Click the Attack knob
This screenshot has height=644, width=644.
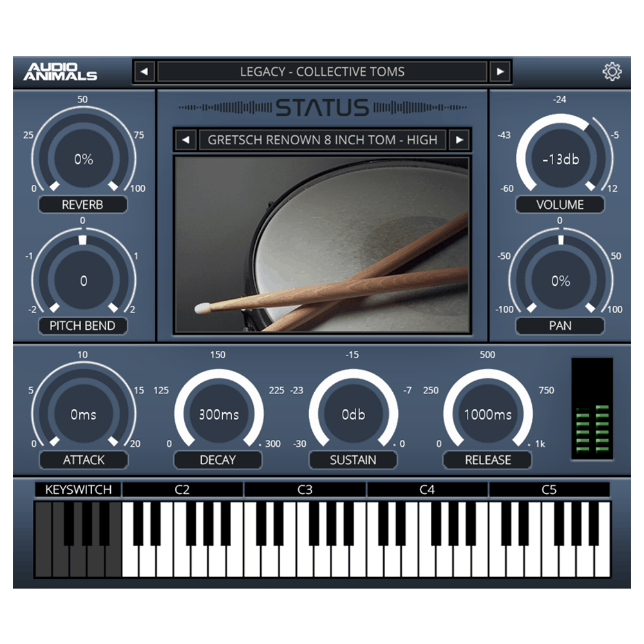(x=84, y=415)
